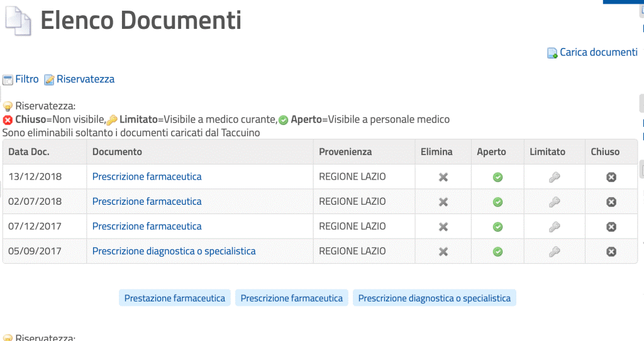Select Prescrizione diagnostica o specialistica filter tag
644x341 pixels.
pyautogui.click(x=435, y=298)
